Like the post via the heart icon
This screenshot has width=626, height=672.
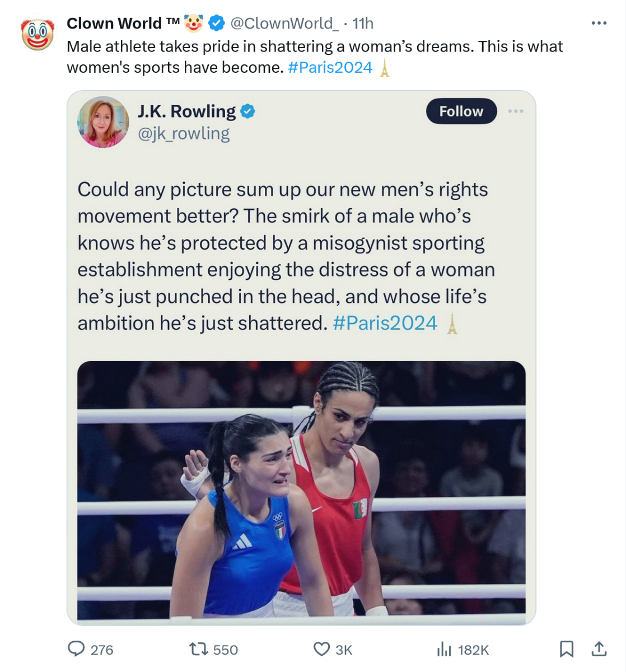pos(321,649)
